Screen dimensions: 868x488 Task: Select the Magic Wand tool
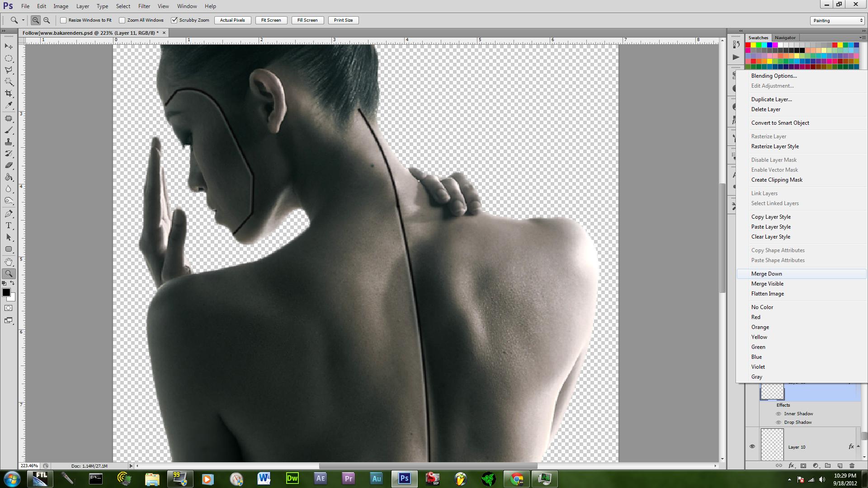(9, 82)
